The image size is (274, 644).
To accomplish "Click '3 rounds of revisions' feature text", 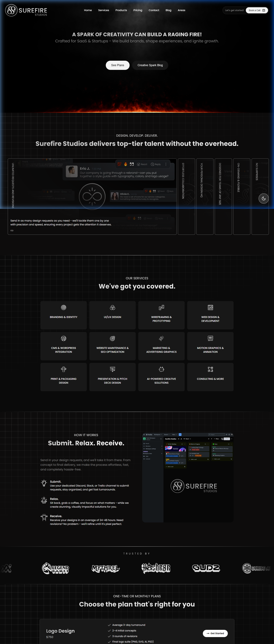I will 124,636.
